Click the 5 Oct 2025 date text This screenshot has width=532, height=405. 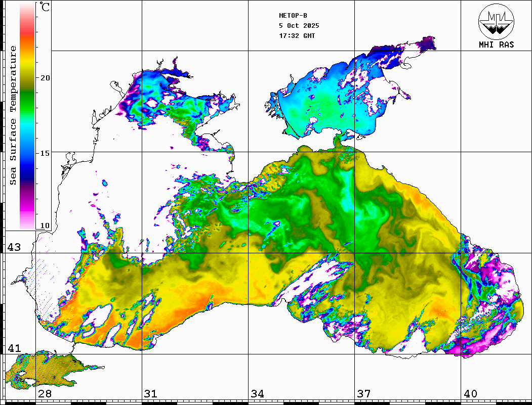point(299,26)
